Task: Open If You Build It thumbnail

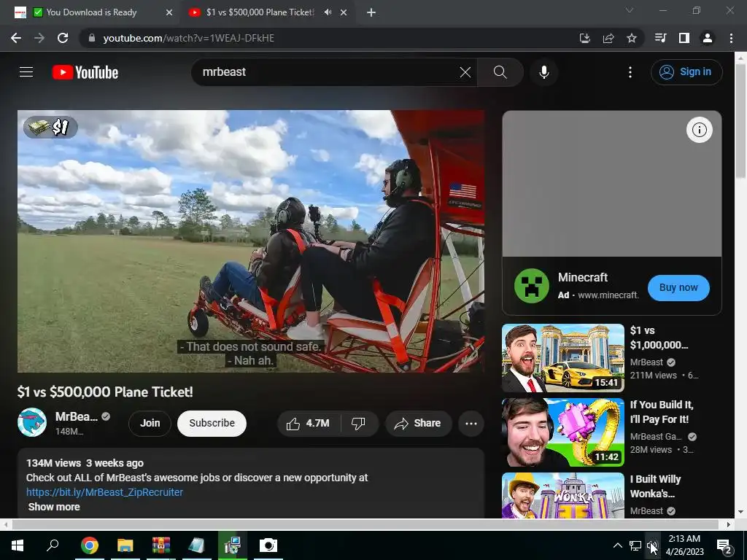Action: 562,432
